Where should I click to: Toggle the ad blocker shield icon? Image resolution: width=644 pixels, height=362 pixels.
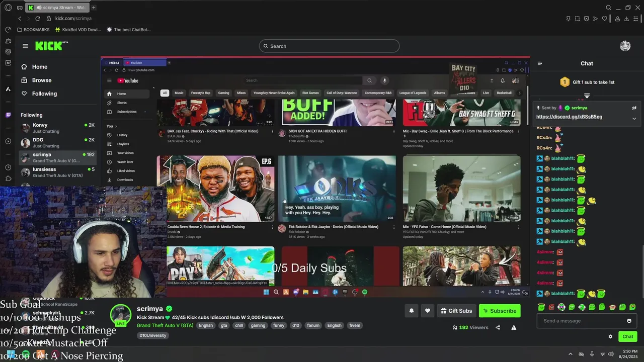click(x=587, y=19)
